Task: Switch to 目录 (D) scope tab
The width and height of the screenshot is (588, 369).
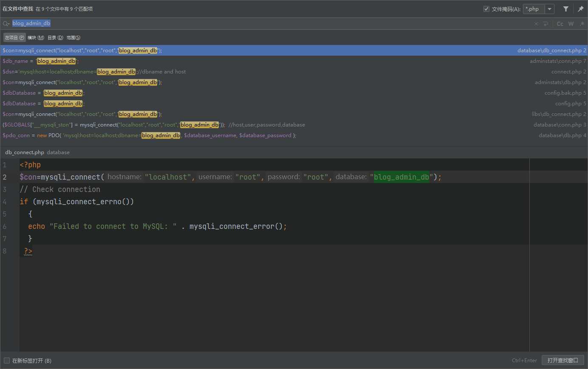Action: (x=55, y=38)
